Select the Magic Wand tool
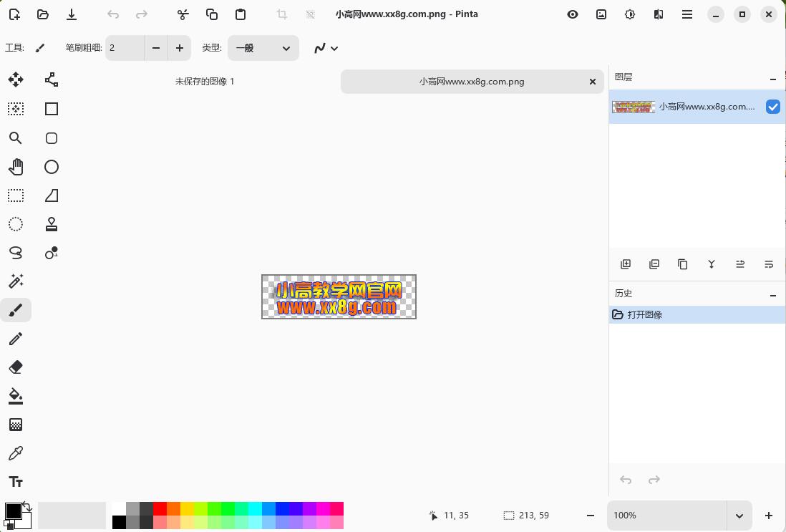This screenshot has height=532, width=786. coord(16,281)
